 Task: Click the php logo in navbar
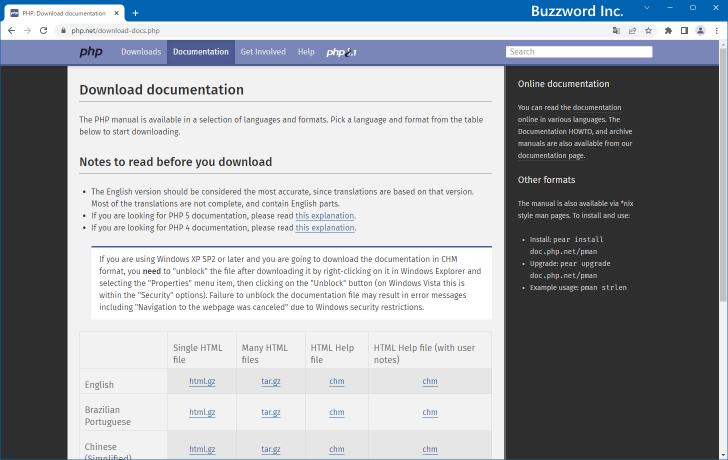(x=91, y=52)
